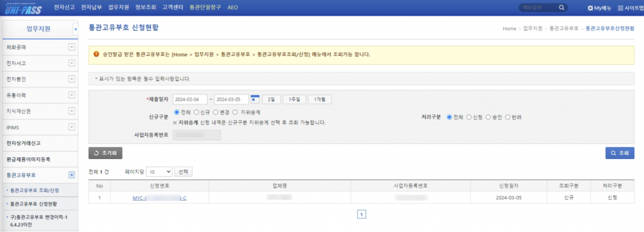Click the 2일 date range button
644x232 pixels.
click(x=271, y=99)
